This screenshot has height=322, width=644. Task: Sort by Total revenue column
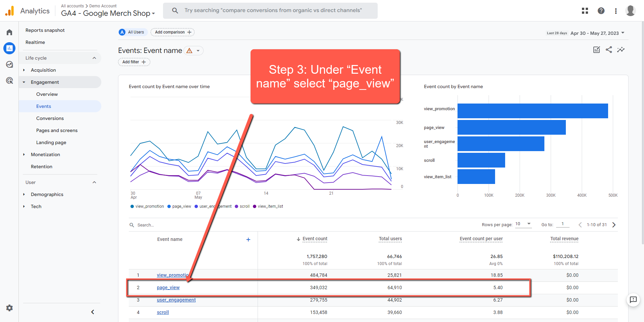click(x=564, y=239)
